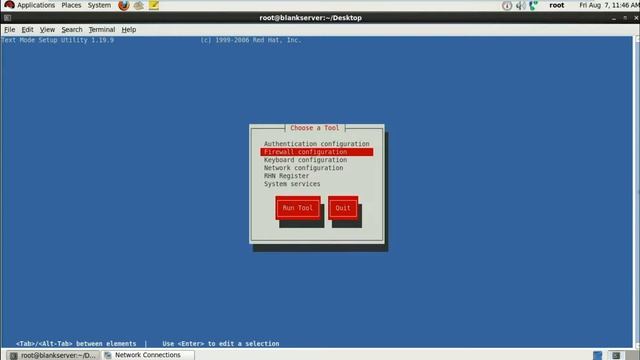
Task: Select Authentication configuration in tool list
Action: click(x=316, y=144)
